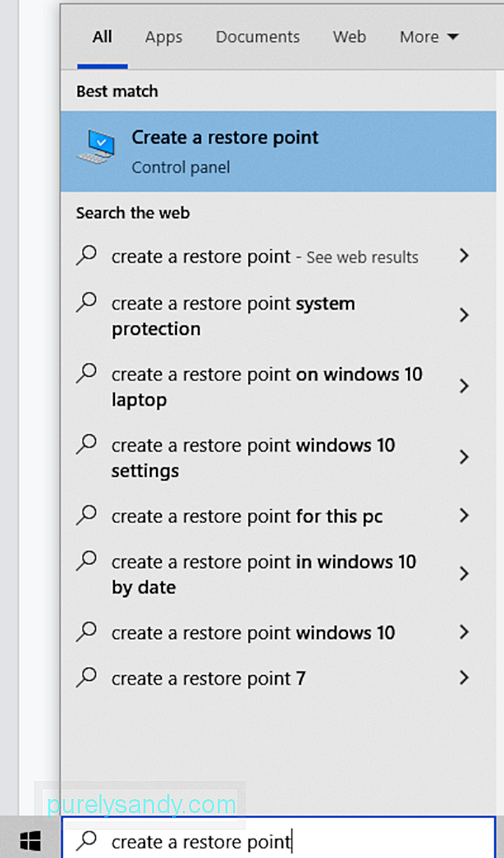Image resolution: width=504 pixels, height=858 pixels.
Task: Click the Windows Start button
Action: coord(30,841)
